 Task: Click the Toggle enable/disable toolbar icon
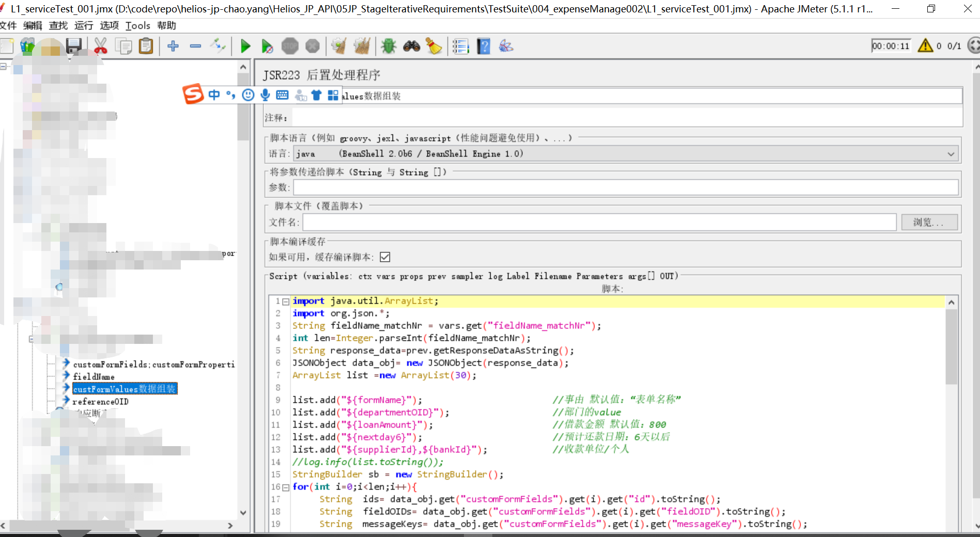218,46
